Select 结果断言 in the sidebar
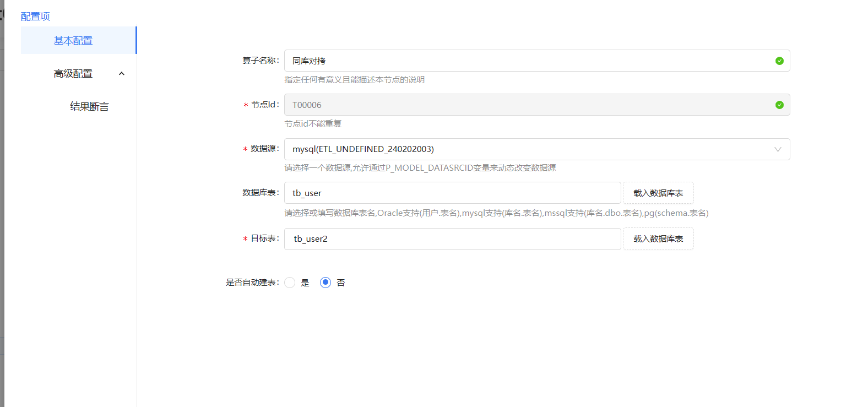 pyautogui.click(x=89, y=107)
